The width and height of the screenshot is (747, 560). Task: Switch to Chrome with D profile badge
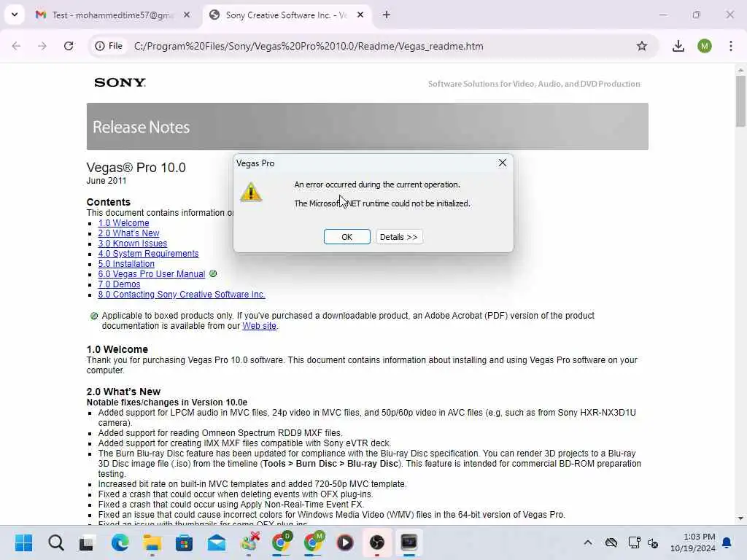tap(281, 542)
